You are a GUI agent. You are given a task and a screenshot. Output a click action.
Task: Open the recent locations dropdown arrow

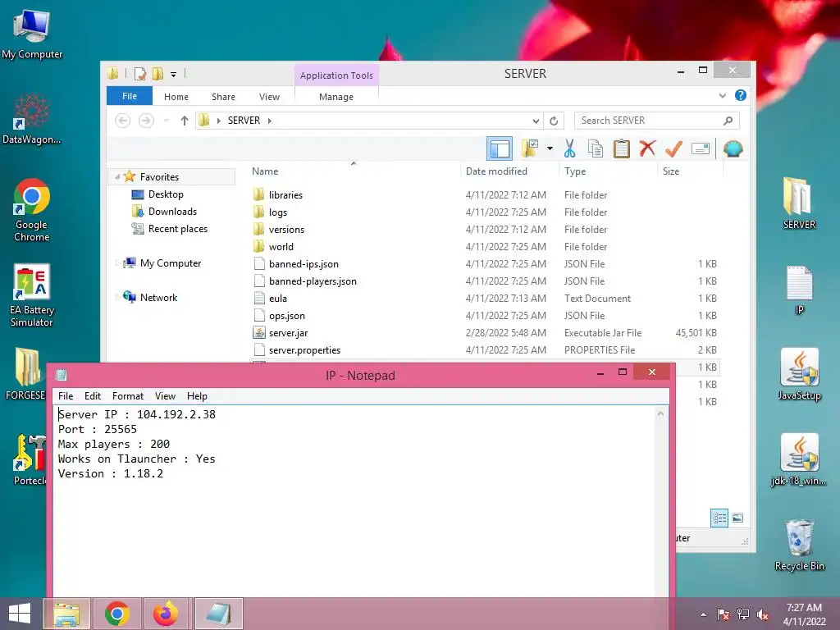166,121
